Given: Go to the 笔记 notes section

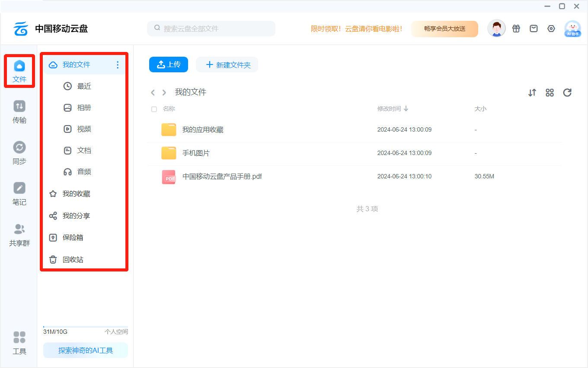Looking at the screenshot, I should pos(19,194).
